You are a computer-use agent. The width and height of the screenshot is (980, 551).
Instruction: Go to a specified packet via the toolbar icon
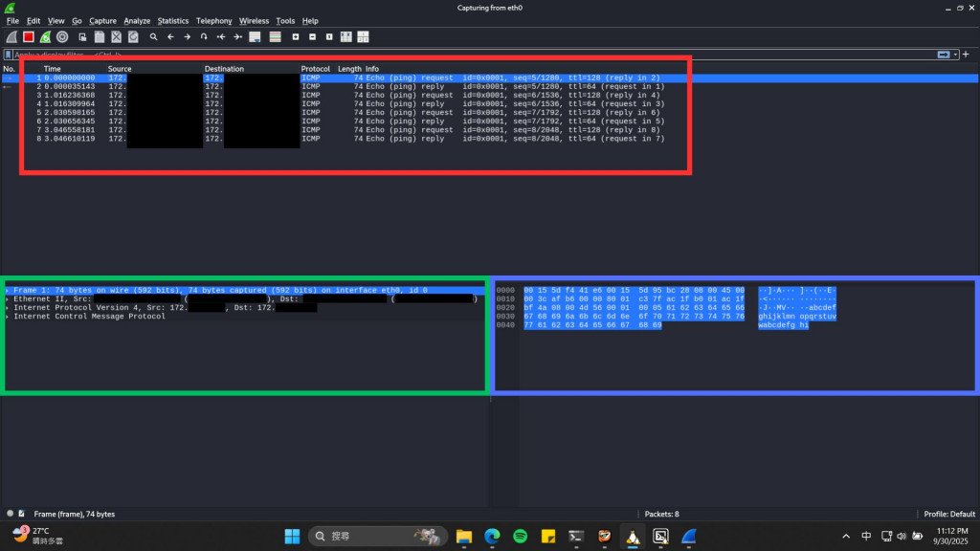(204, 37)
